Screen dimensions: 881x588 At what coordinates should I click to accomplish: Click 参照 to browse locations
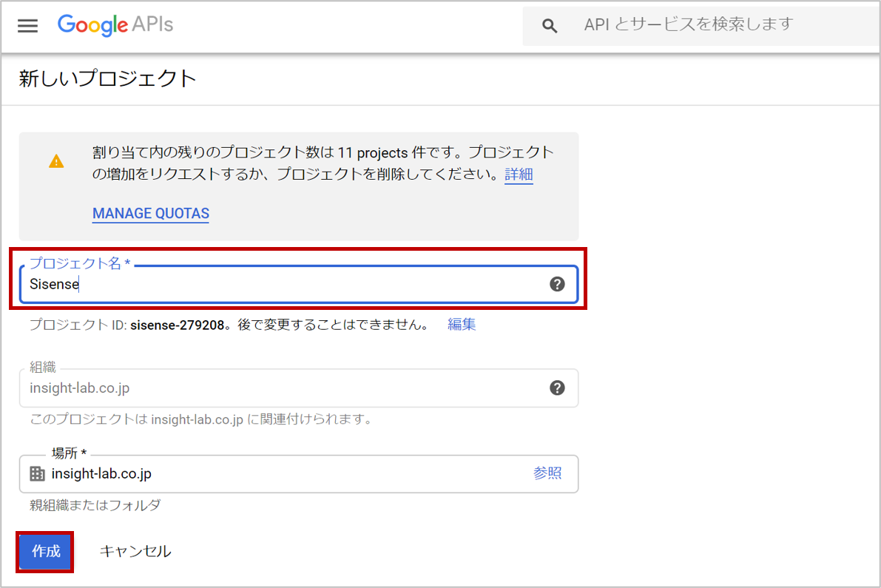[547, 473]
